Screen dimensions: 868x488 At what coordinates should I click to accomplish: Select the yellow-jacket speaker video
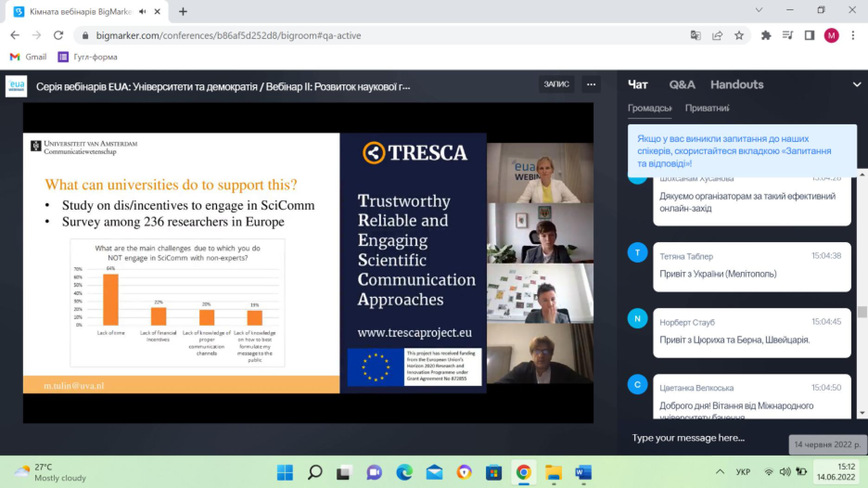[540, 173]
